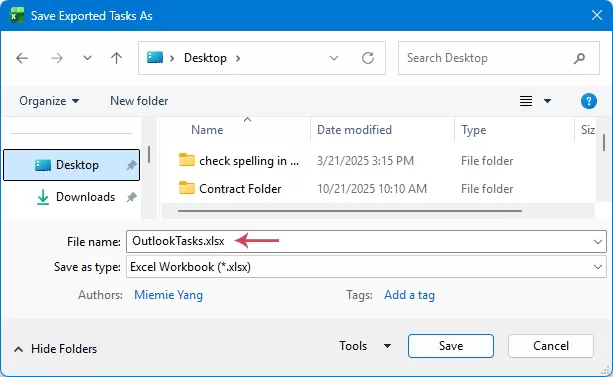Refresh the Desktop folder listing
The height and width of the screenshot is (377, 613).
click(x=368, y=58)
